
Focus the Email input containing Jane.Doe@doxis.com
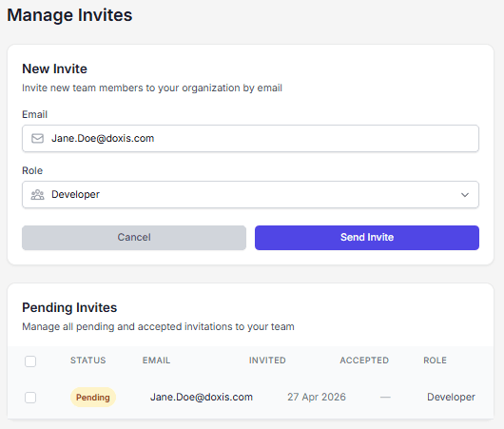(x=250, y=138)
